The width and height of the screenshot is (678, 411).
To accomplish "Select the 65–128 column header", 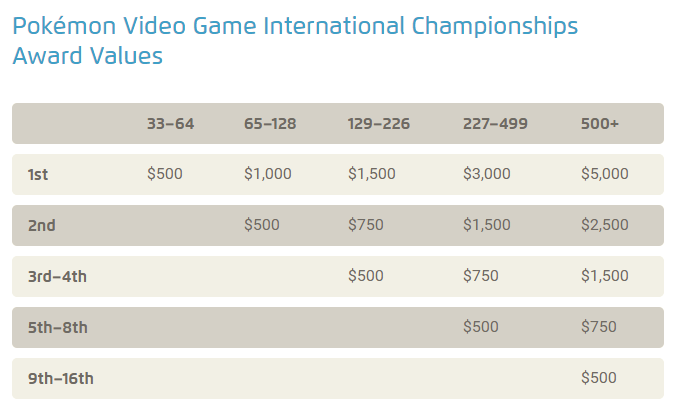I will (270, 124).
